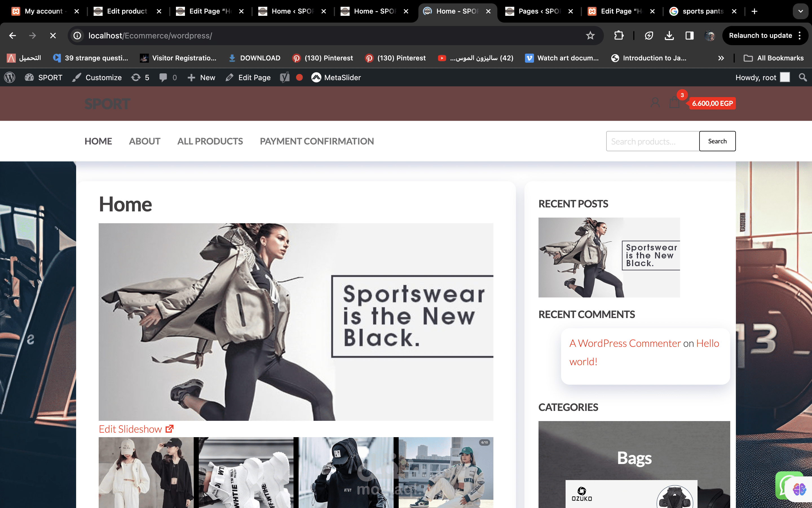Image resolution: width=812 pixels, height=508 pixels.
Task: Open the Visitor Registratio... bookmark
Action: [178, 58]
